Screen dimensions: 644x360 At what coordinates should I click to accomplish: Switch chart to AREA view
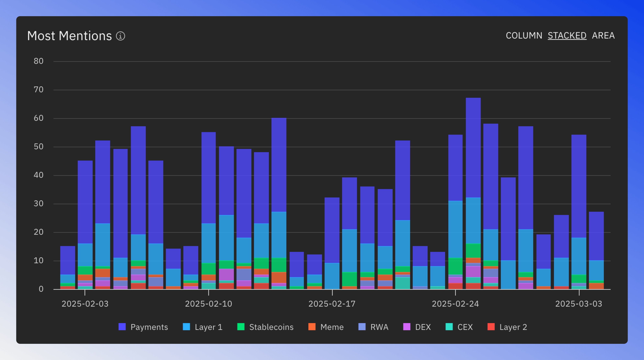pos(603,35)
